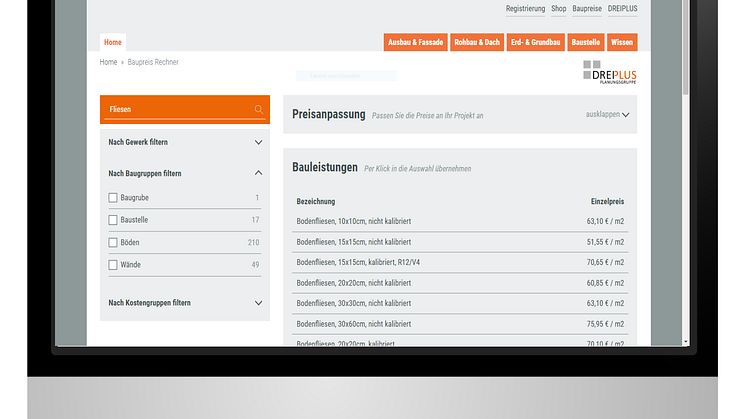Expand Preisanpassung via ausklappen
Viewport: 746px width, 419px height.
point(608,115)
